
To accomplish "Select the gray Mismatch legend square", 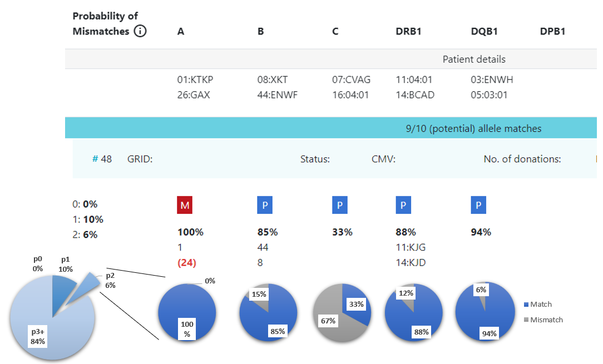I will point(526,320).
